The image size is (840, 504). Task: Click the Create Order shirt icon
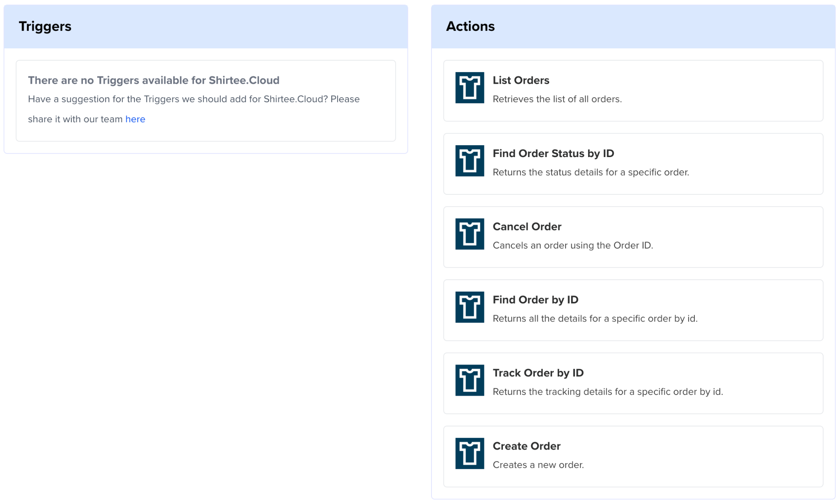coord(469,453)
